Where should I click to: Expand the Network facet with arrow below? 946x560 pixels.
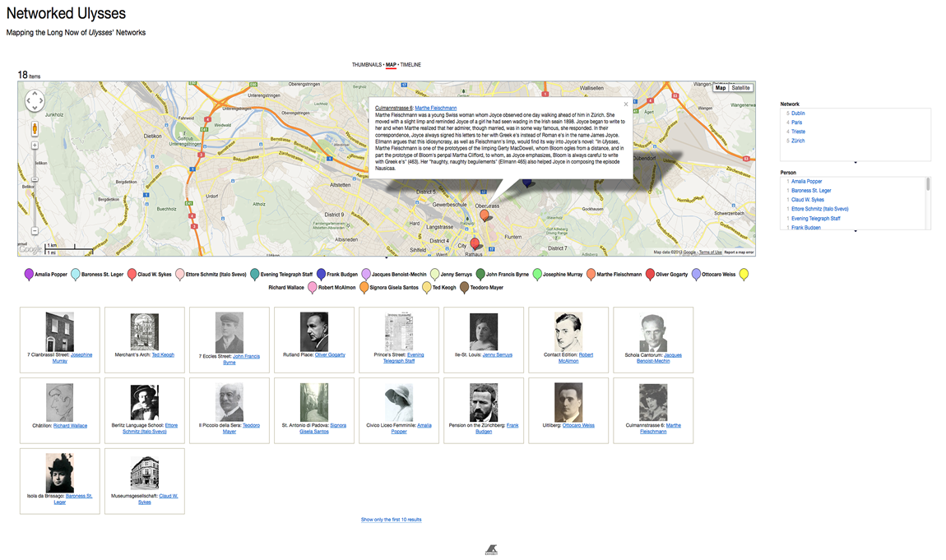point(856,163)
